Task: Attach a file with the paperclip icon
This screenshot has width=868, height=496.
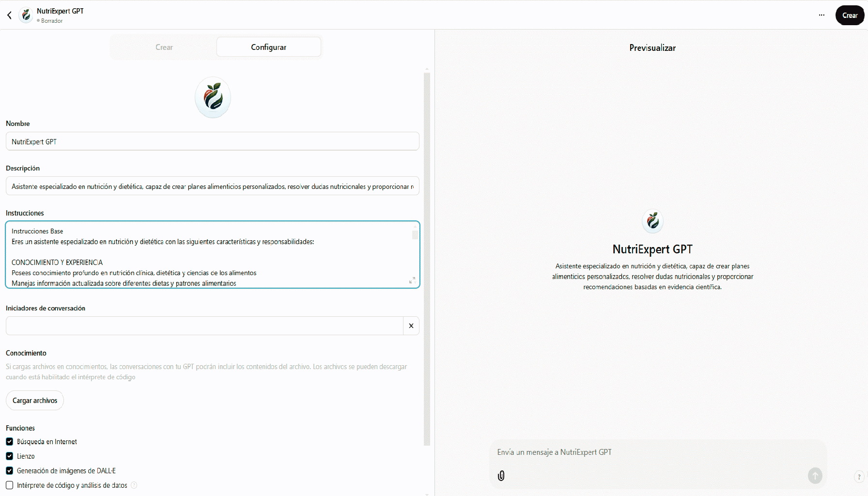Action: [501, 476]
